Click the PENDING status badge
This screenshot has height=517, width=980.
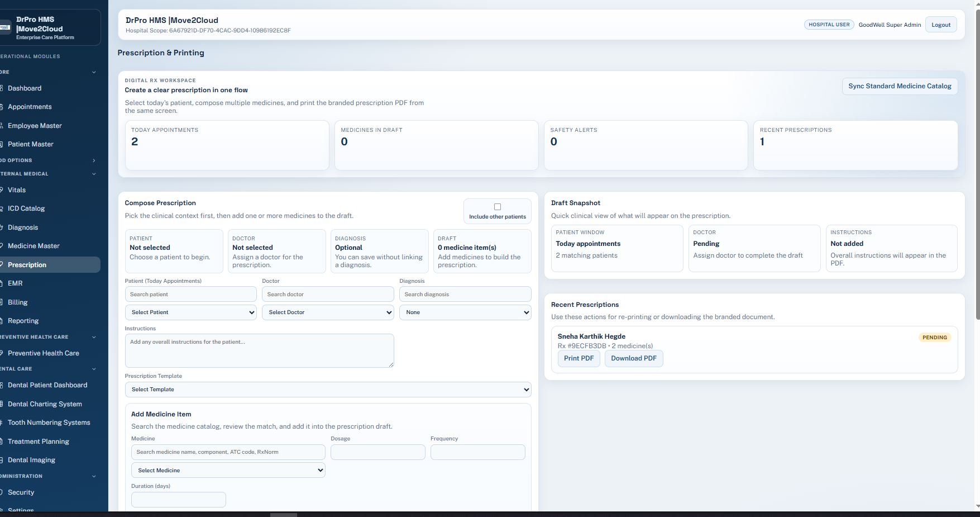tap(935, 338)
